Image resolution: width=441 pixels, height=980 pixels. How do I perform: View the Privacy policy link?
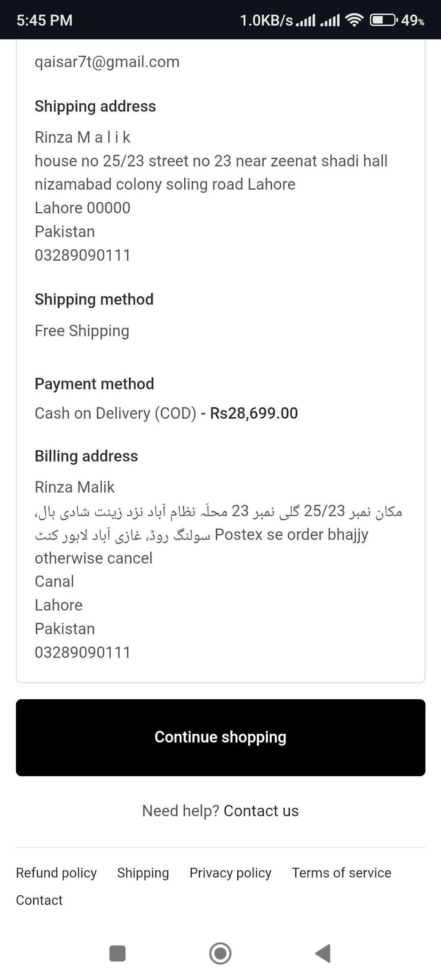click(x=230, y=873)
